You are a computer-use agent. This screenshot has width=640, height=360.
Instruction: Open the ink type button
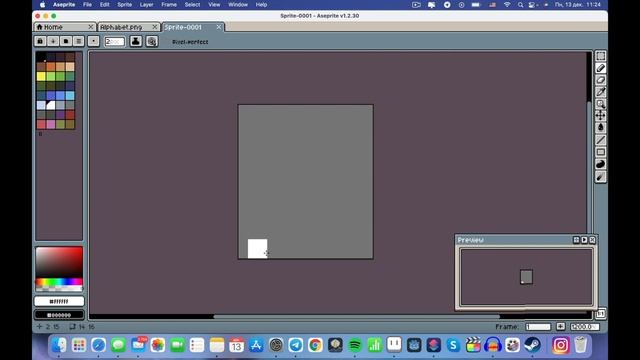pyautogui.click(x=136, y=41)
